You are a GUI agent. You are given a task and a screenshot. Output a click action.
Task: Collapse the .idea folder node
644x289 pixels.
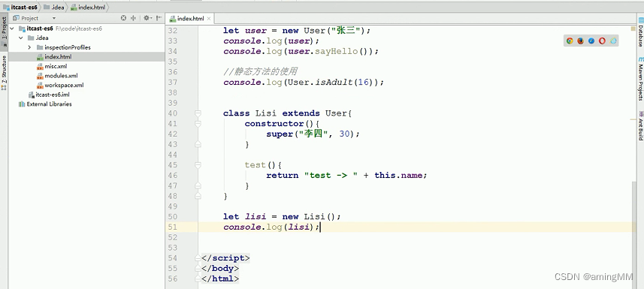click(20, 38)
